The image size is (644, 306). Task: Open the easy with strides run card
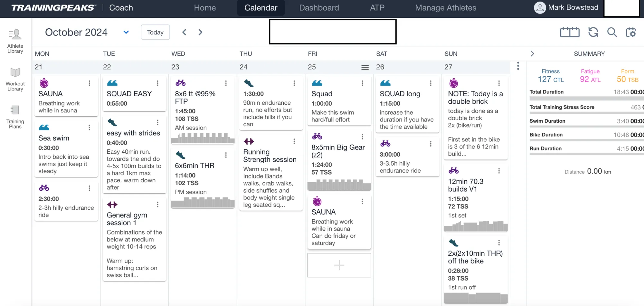134,155
